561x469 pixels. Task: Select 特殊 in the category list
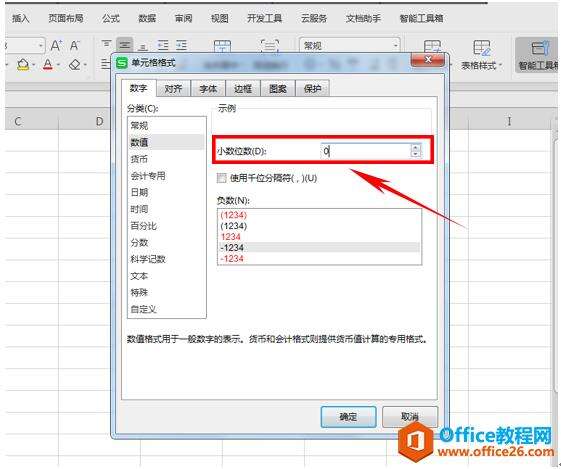[x=166, y=293]
